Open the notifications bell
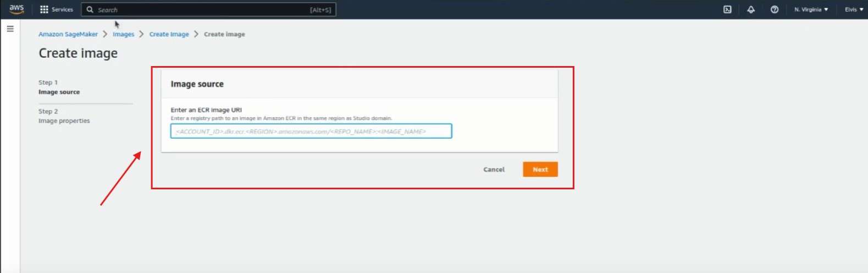This screenshot has height=273, width=868. [751, 9]
